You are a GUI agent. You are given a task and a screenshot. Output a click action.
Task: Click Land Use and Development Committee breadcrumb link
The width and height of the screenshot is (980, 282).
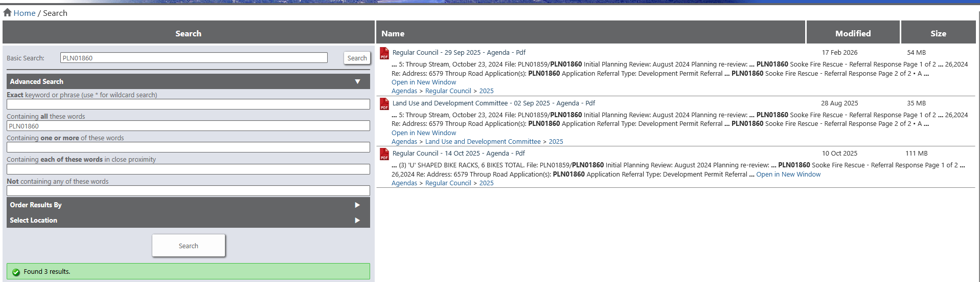483,141
